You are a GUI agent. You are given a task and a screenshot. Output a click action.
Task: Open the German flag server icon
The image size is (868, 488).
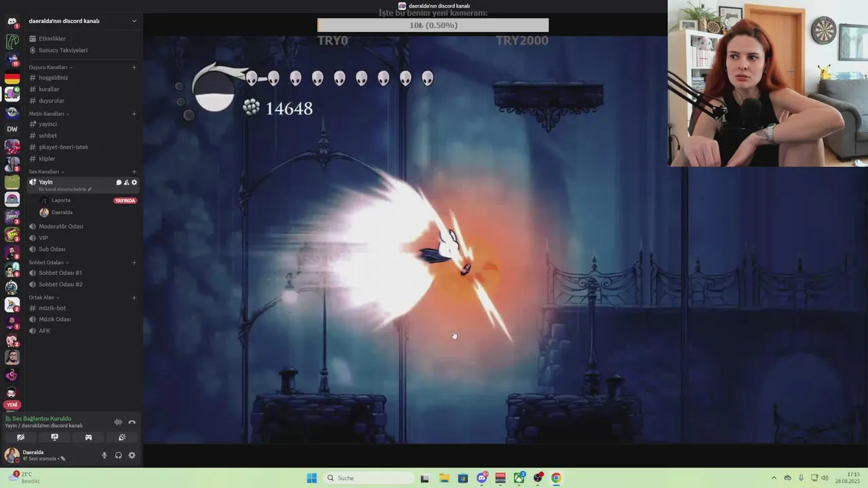click(12, 78)
